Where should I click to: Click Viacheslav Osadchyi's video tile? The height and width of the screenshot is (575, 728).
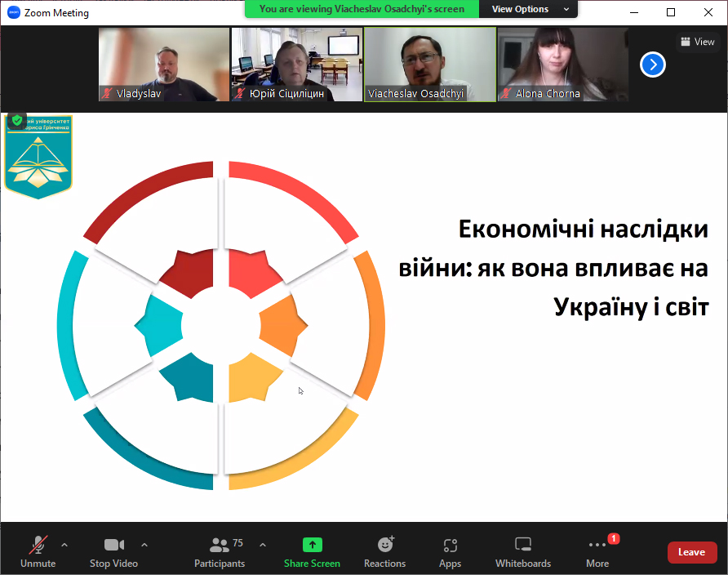(429, 64)
